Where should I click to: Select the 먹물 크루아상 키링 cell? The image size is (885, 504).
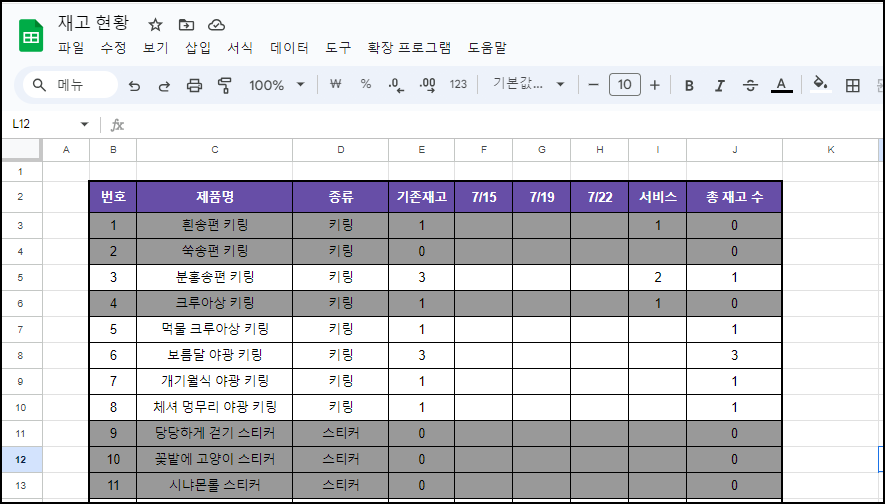pyautogui.click(x=214, y=330)
